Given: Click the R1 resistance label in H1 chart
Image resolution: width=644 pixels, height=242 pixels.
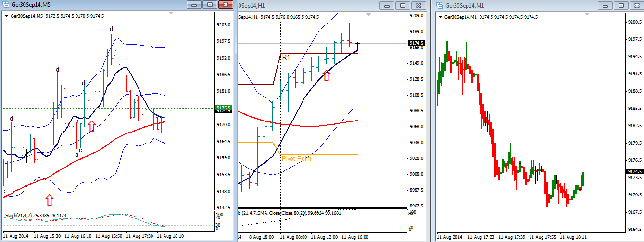Looking at the screenshot, I should 286,57.
